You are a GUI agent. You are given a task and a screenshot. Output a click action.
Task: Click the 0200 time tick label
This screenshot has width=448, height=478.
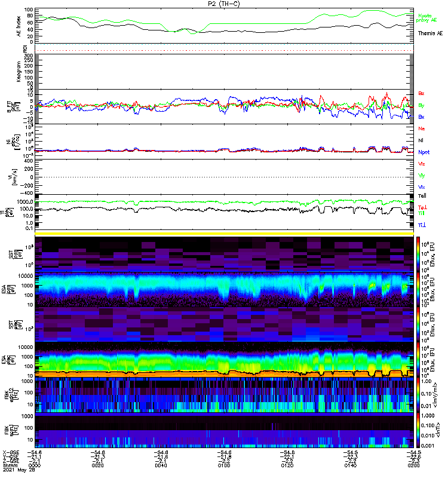pos(413,465)
